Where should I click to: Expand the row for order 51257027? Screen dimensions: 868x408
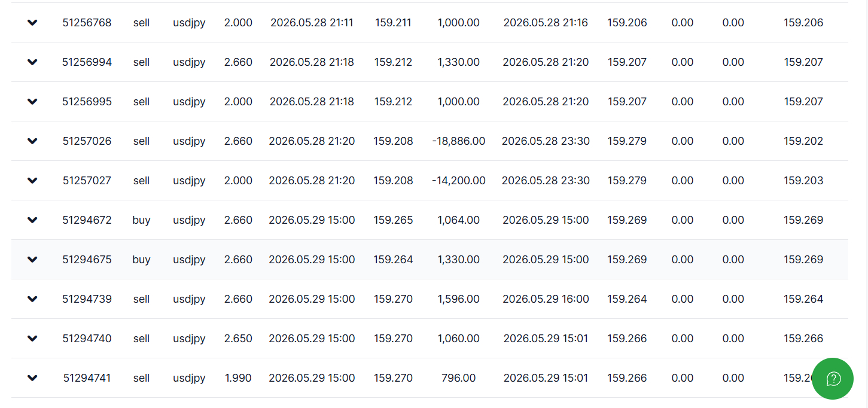(32, 181)
